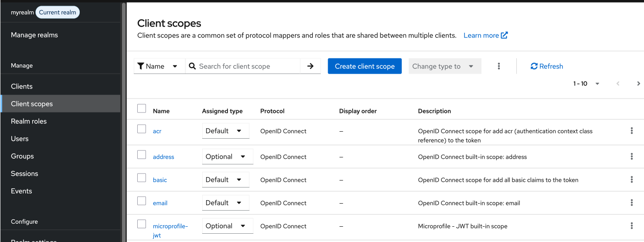Open assigned type dropdown for email
The width and height of the screenshot is (644, 242).
225,203
